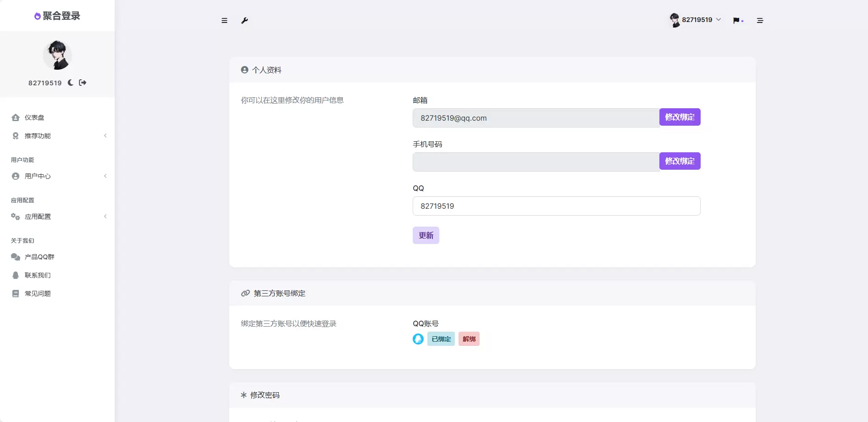Open the wrench tools icon
The image size is (868, 422).
244,21
